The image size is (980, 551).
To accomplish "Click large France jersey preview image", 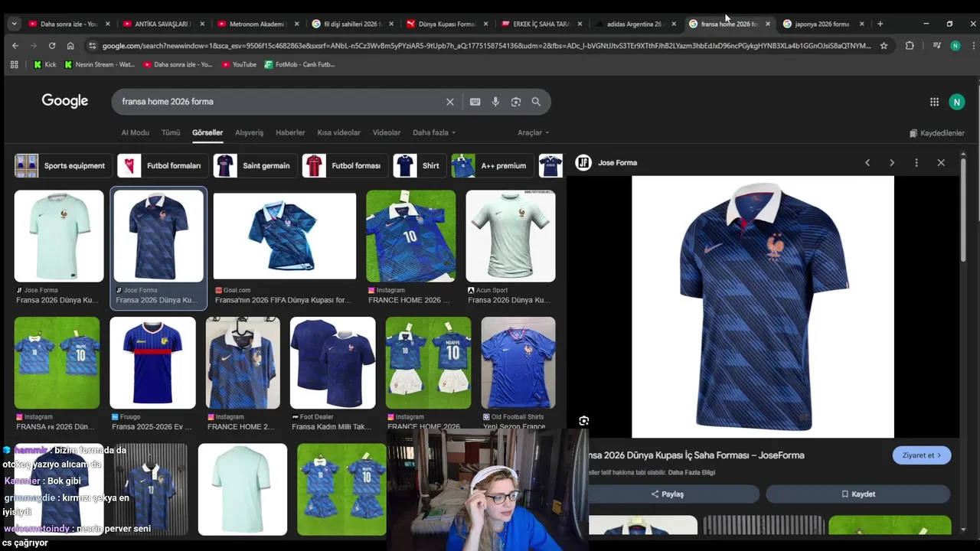I will point(763,307).
